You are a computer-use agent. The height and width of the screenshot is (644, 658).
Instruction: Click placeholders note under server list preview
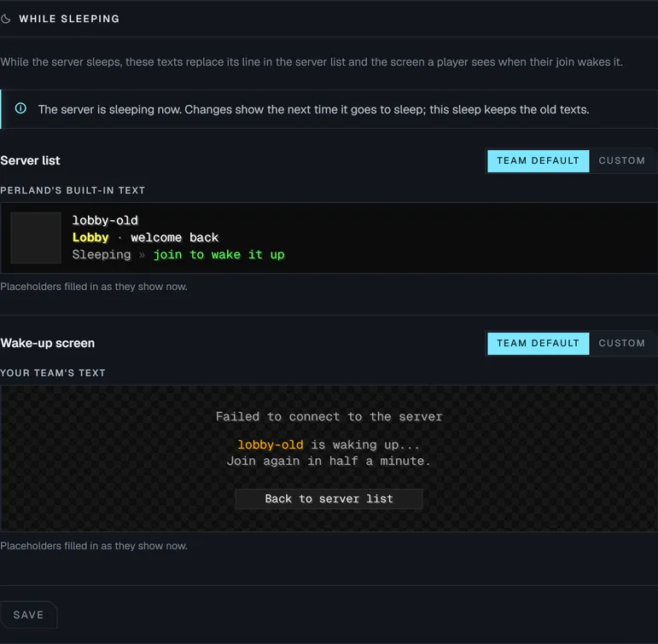pyautogui.click(x=94, y=287)
